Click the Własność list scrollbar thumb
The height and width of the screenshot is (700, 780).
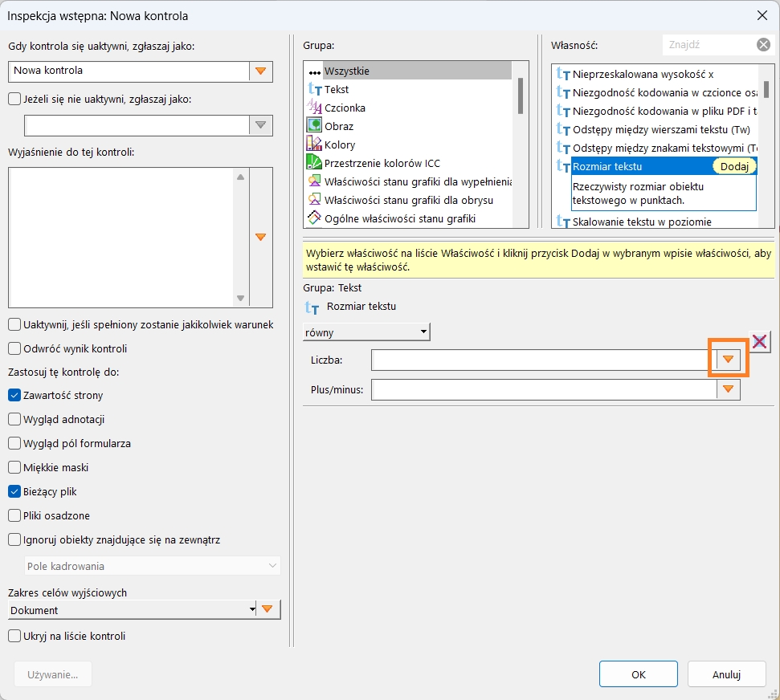pyautogui.click(x=766, y=89)
